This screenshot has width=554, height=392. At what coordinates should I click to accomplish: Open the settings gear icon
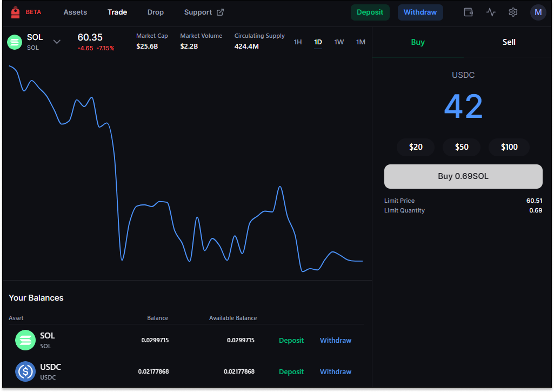click(513, 12)
